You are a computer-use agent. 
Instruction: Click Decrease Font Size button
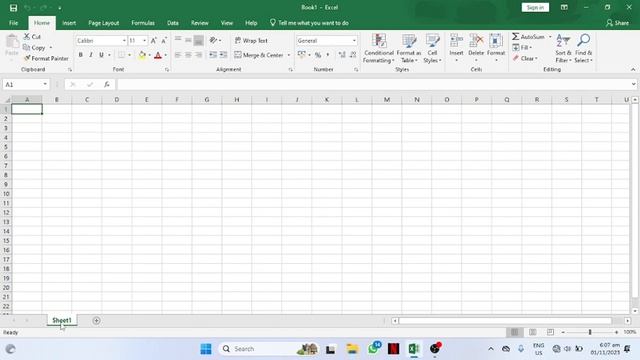point(164,40)
